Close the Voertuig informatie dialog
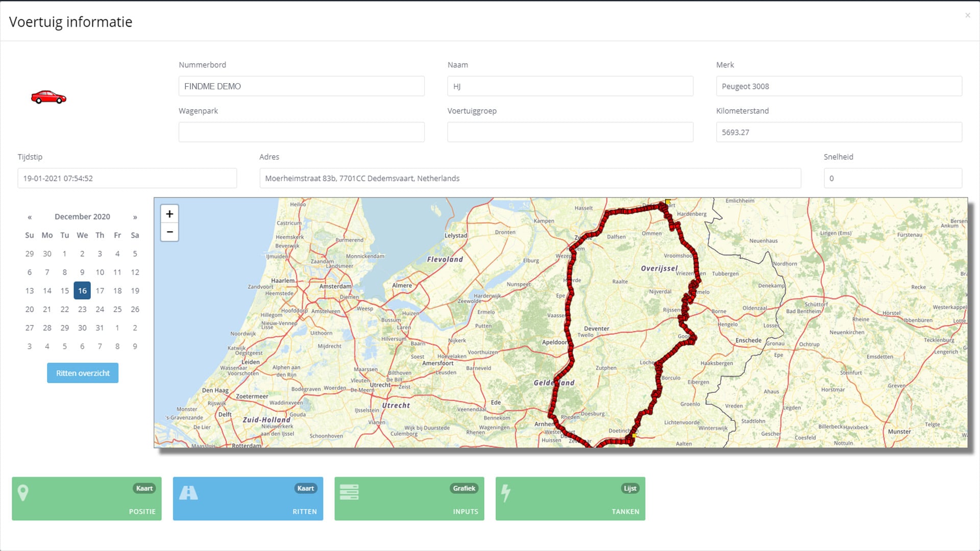This screenshot has height=551, width=980. 967,15
